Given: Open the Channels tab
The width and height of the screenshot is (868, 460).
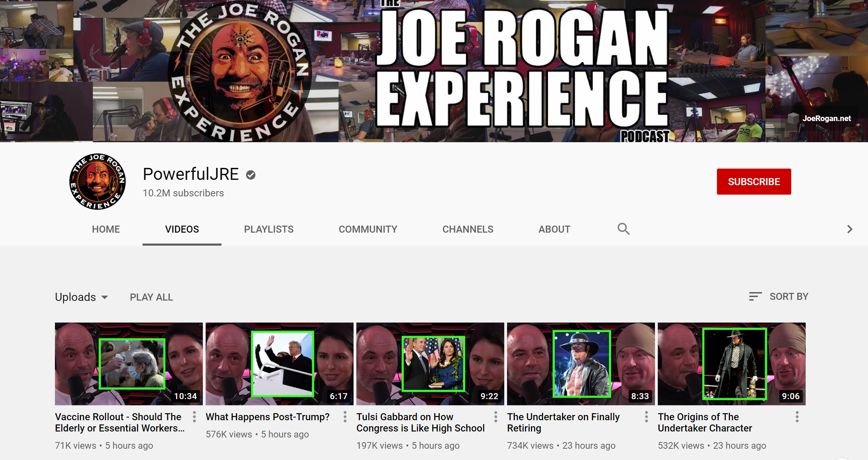Looking at the screenshot, I should click(468, 229).
